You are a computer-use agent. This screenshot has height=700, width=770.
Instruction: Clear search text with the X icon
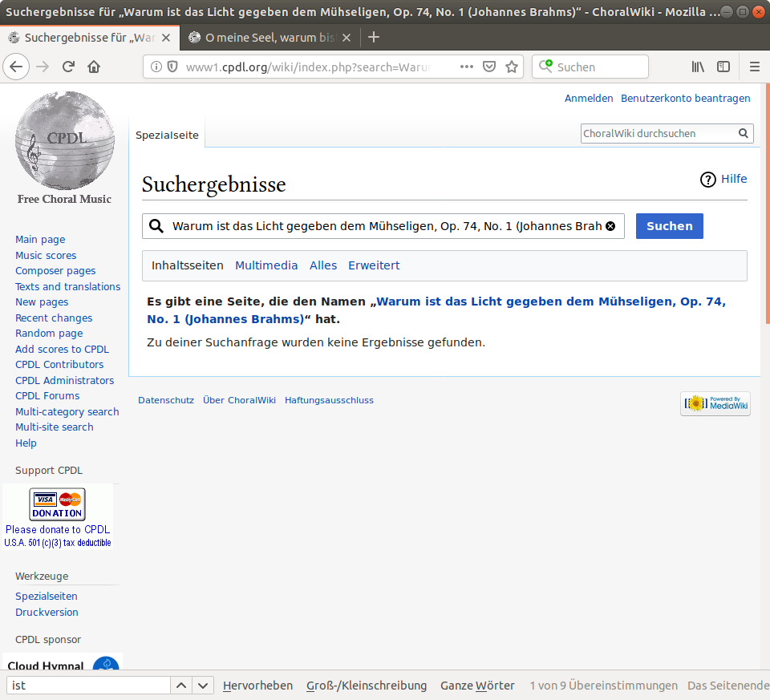pyautogui.click(x=610, y=226)
